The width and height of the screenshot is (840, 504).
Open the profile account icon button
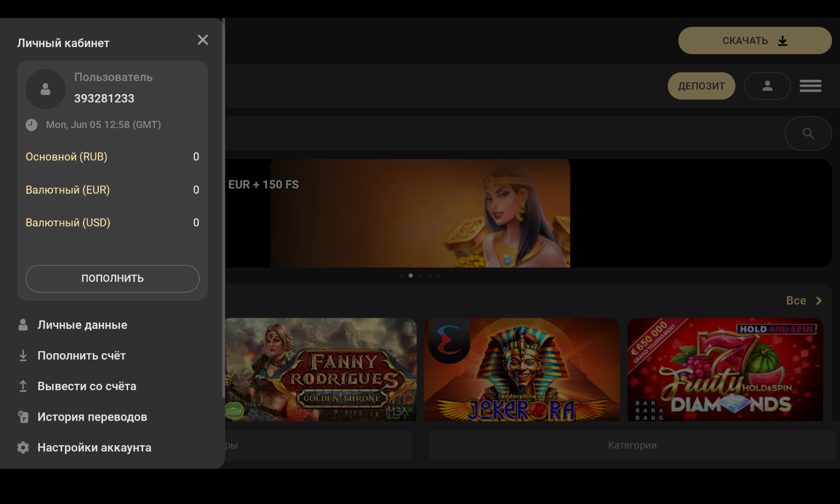(768, 86)
